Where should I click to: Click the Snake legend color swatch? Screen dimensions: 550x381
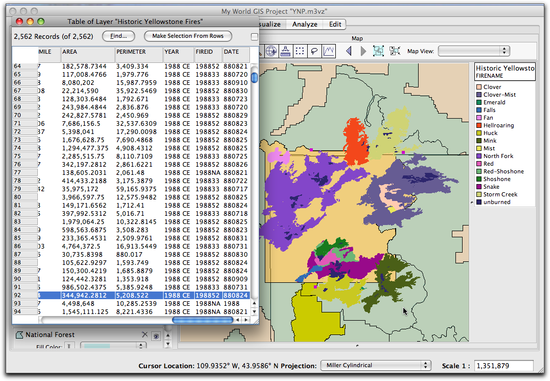[479, 187]
